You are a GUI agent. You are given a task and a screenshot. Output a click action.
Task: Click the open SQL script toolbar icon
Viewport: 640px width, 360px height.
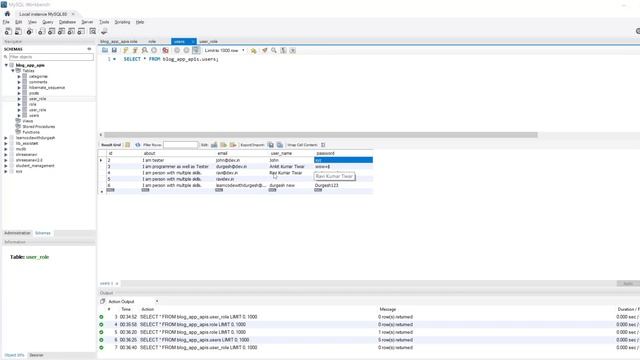tap(18, 31)
